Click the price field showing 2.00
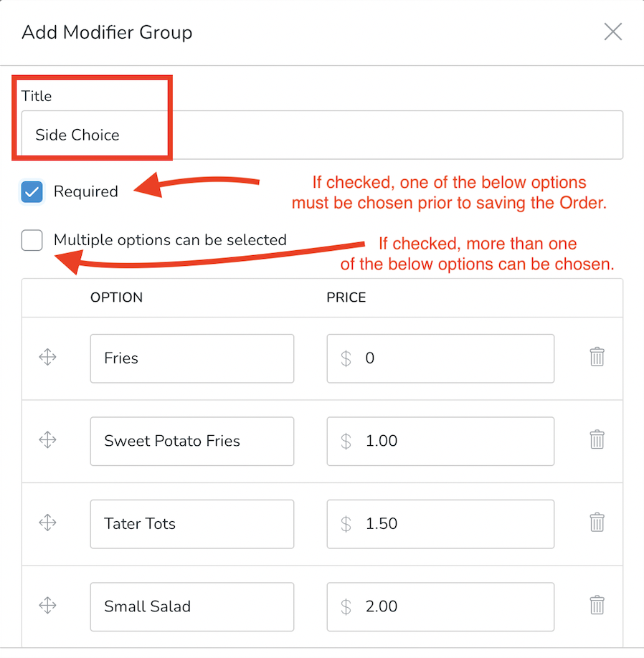The height and width of the screenshot is (658, 644). [440, 606]
